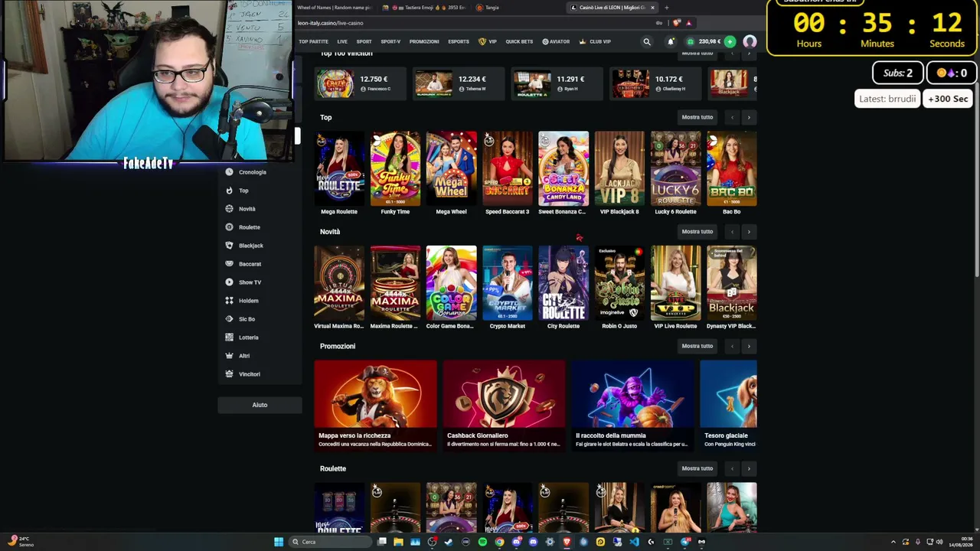Click the Windows taskbar Cerca search box
This screenshot has width=980, height=551.
(329, 542)
